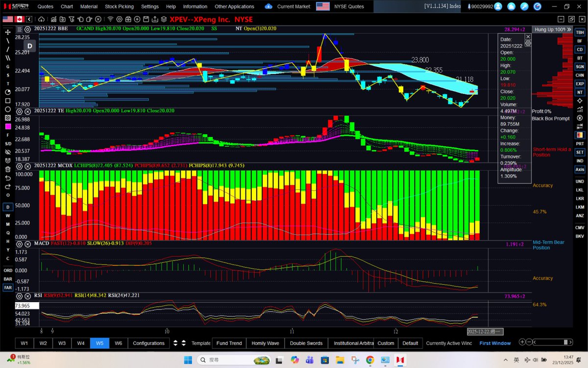Open the stacked layers icon
Image resolution: width=588 pixels, height=368 pixels.
click(x=164, y=19)
